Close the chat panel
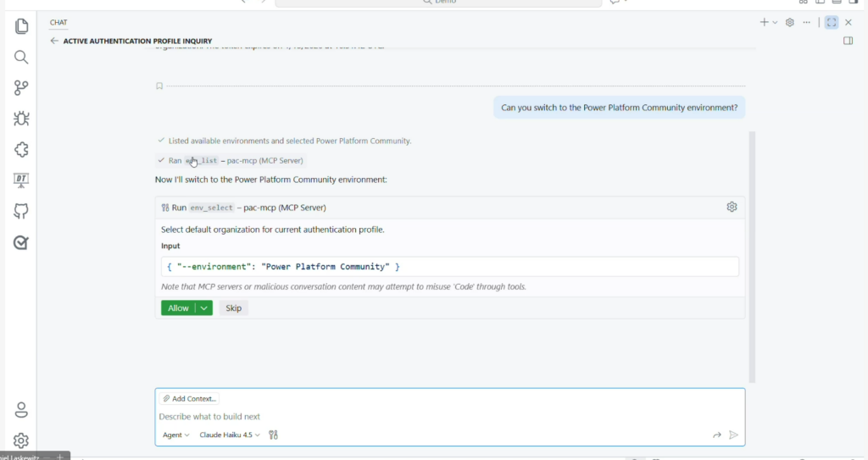868x460 pixels. tap(848, 23)
